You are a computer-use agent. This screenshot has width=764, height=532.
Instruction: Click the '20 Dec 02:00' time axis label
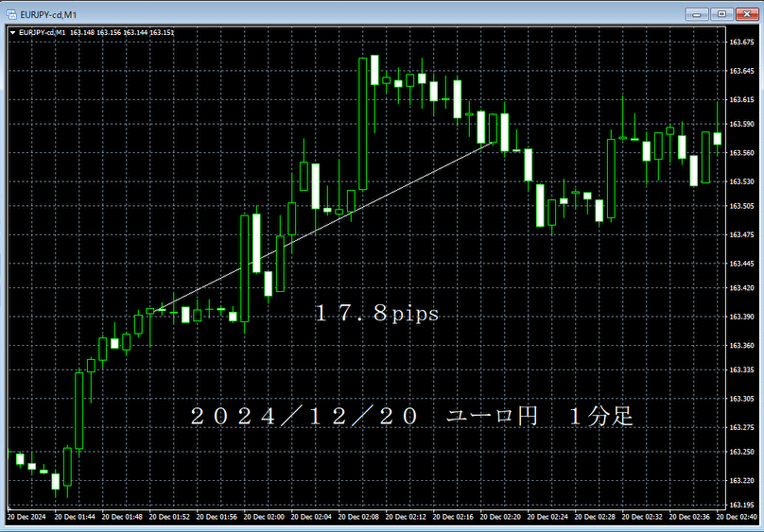point(264,517)
